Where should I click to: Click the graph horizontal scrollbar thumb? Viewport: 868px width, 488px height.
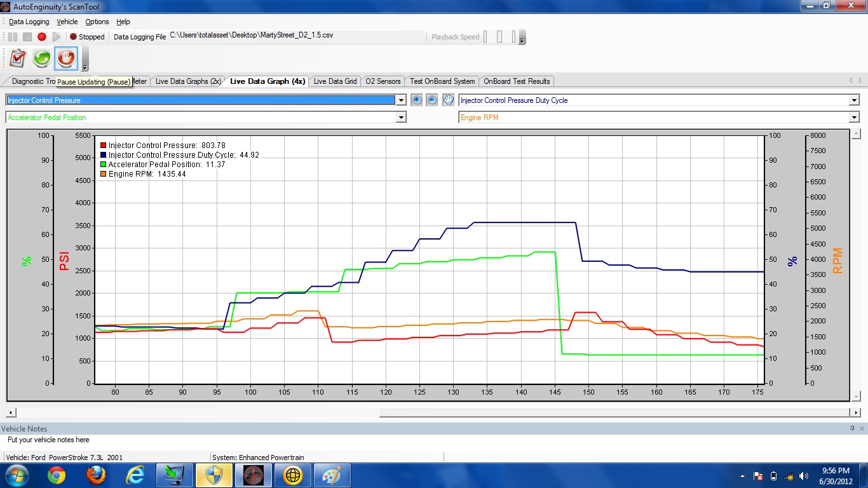click(615, 412)
